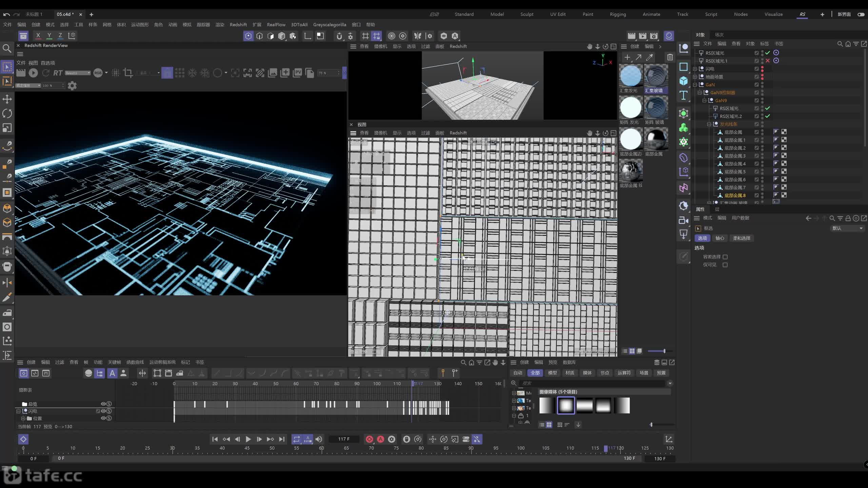Viewport: 868px width, 488px height.
Task: Open RenderView settings gear
Action: [72, 85]
